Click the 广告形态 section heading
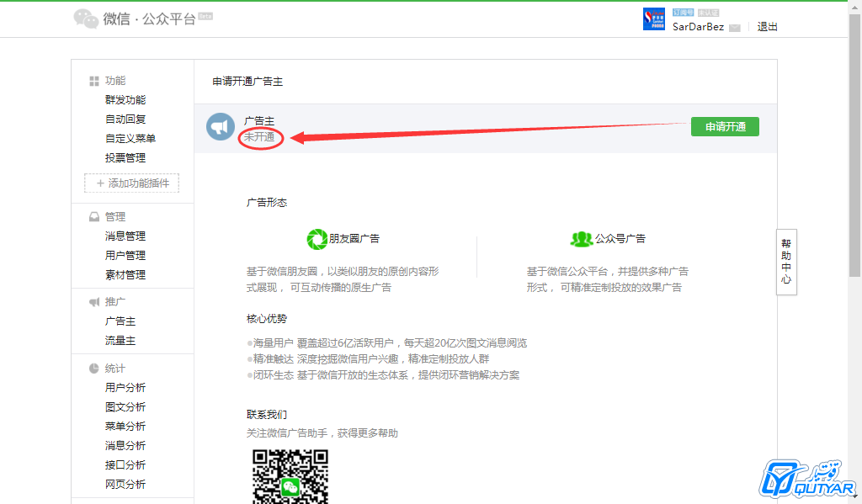This screenshot has width=862, height=504. click(x=267, y=203)
